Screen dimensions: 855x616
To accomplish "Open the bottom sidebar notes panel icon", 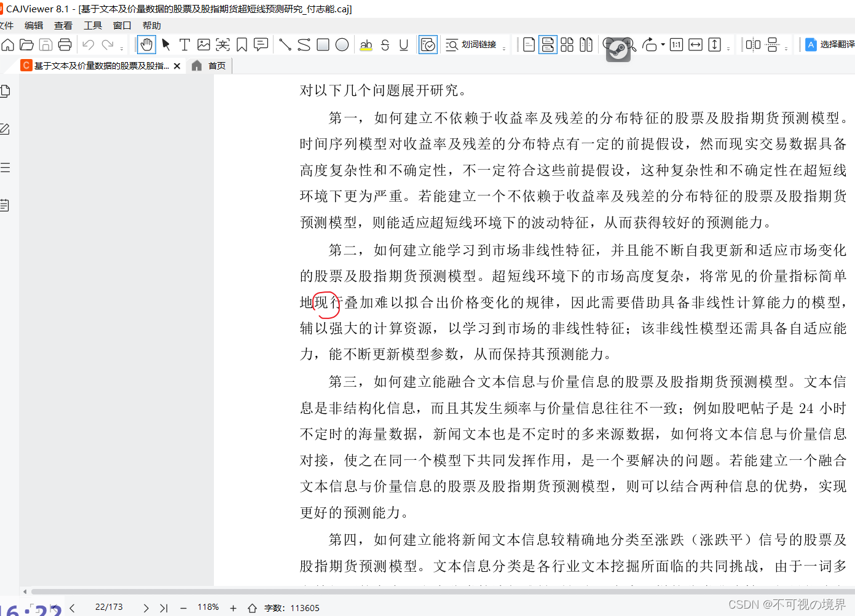I will point(5,205).
